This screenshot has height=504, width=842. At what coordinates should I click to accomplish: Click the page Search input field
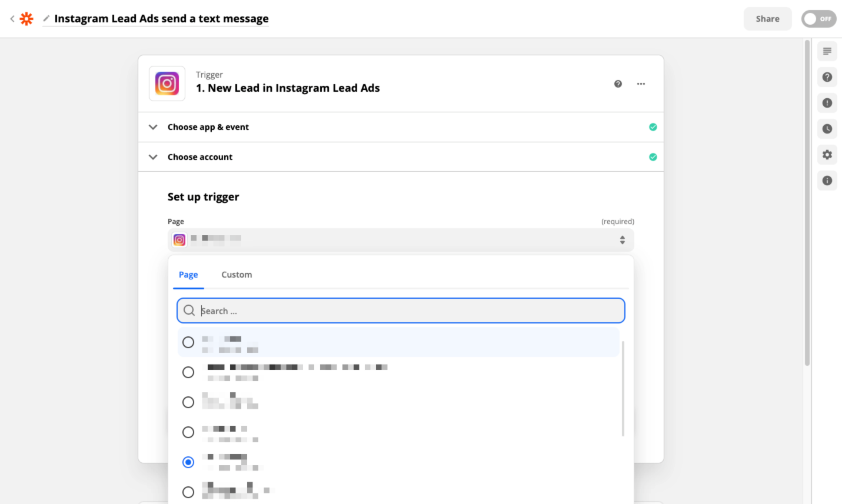pyautogui.click(x=401, y=311)
